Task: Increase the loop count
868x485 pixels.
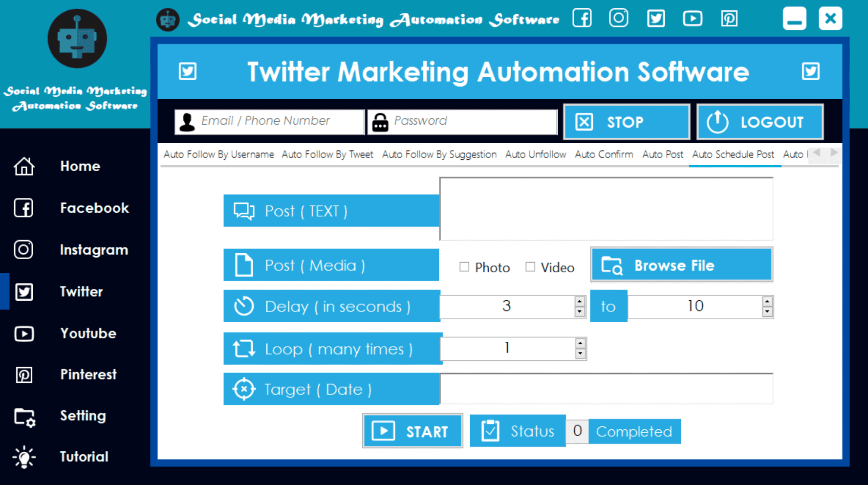Action: point(580,343)
